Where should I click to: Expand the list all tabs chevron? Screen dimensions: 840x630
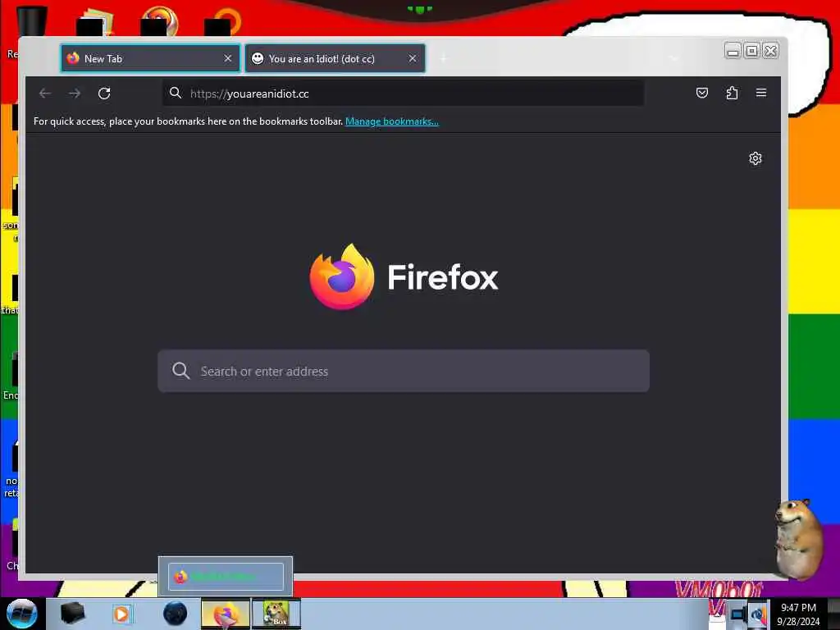(674, 58)
